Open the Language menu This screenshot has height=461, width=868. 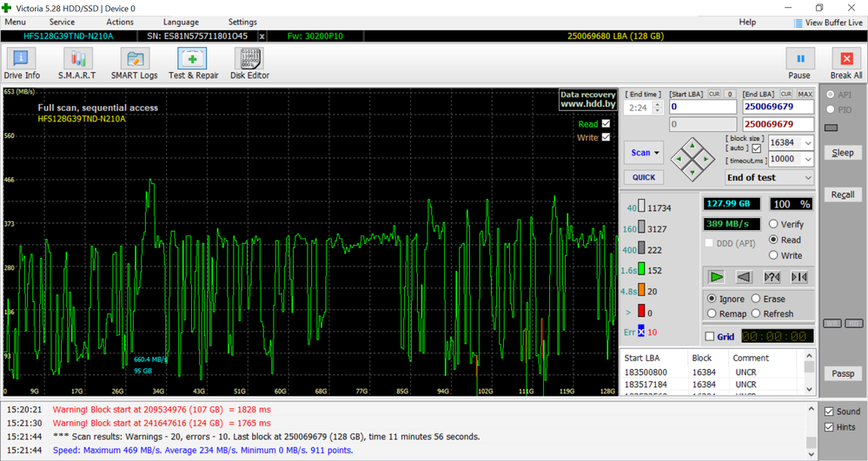[x=181, y=22]
